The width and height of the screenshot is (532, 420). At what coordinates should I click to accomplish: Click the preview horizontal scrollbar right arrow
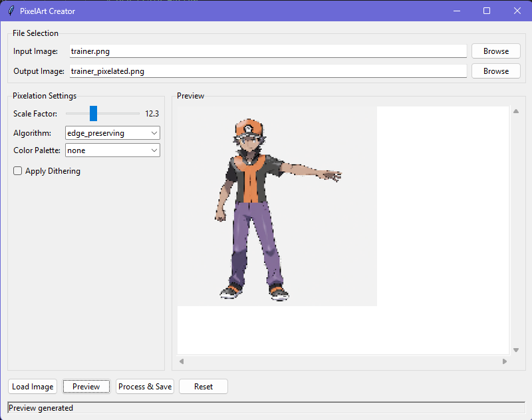(x=505, y=361)
